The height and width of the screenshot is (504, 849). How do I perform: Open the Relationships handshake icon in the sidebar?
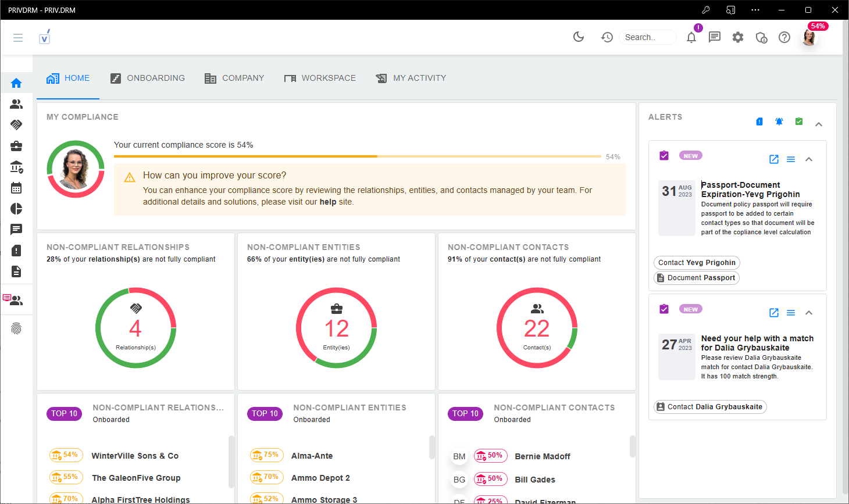point(16,124)
